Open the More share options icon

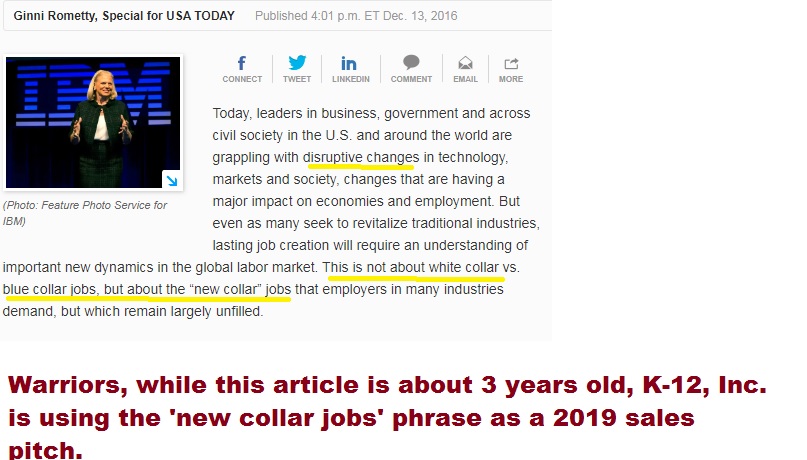tap(511, 63)
